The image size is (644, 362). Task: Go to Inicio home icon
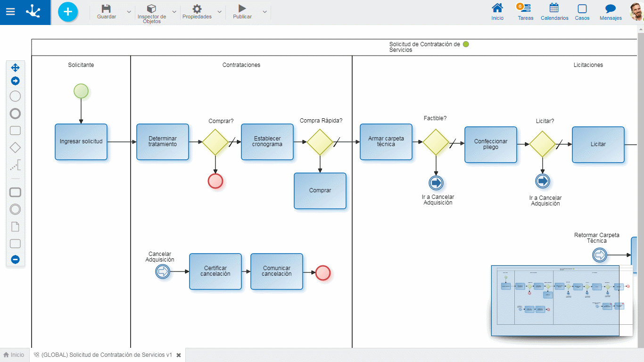tap(497, 12)
